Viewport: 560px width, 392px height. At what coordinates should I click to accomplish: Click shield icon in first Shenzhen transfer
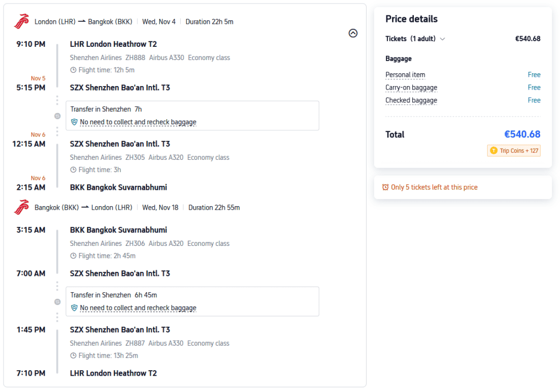click(x=74, y=122)
